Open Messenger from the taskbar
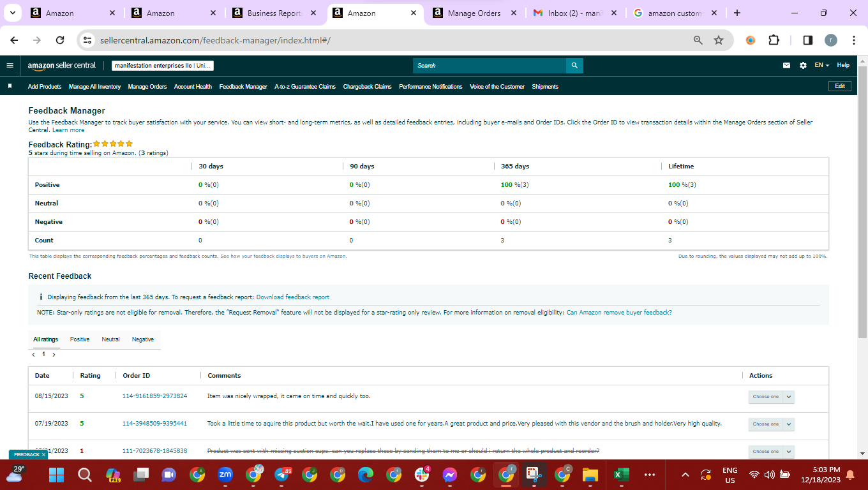 pos(450,475)
